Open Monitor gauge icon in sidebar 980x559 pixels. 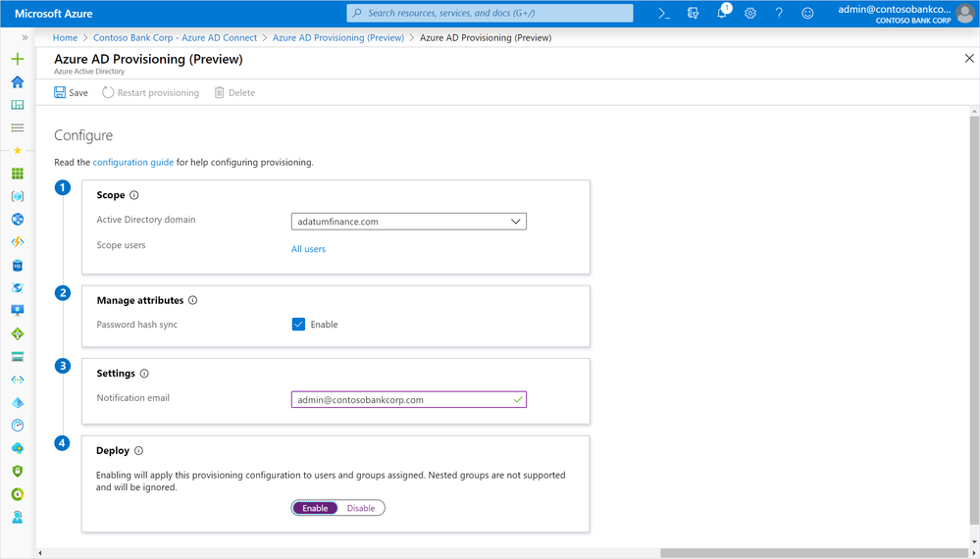[x=18, y=426]
